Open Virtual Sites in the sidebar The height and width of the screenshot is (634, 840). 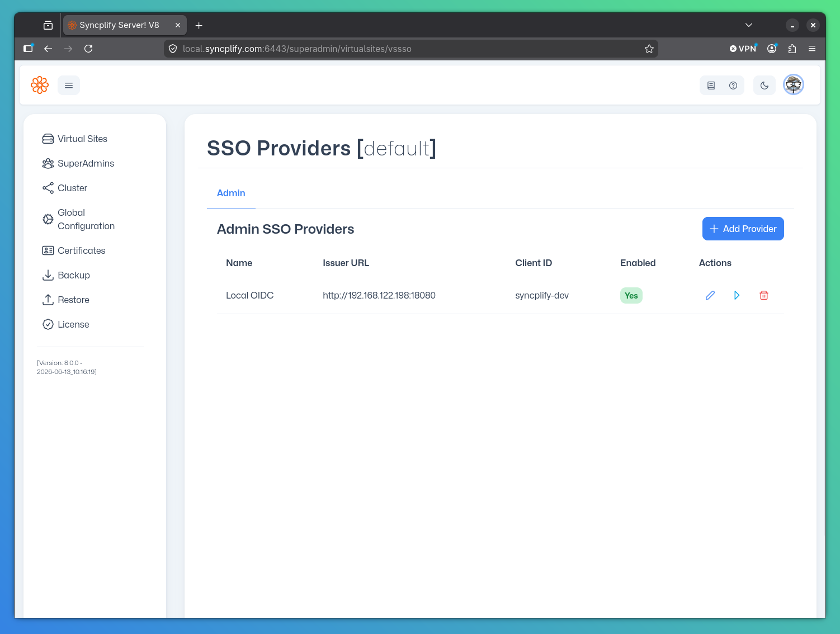82,139
